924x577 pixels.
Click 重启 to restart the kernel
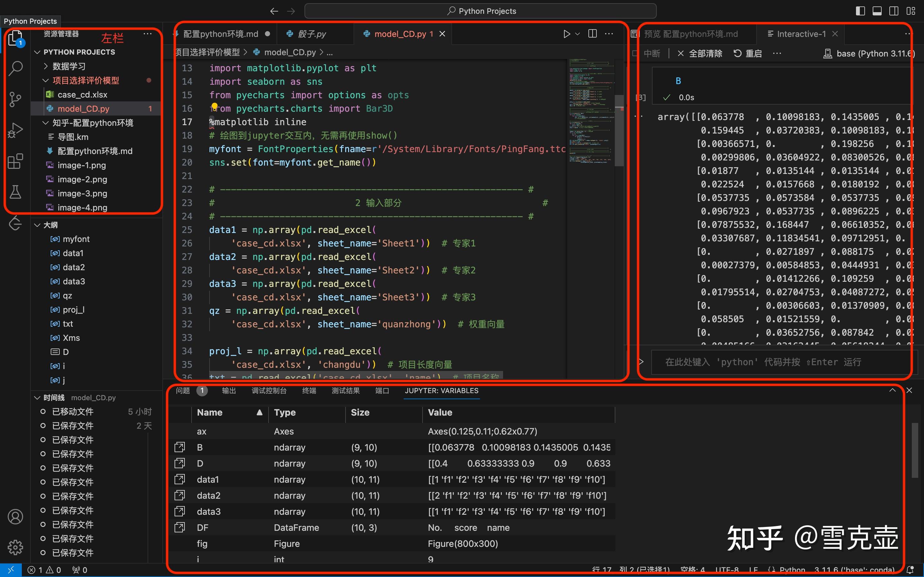tap(748, 53)
